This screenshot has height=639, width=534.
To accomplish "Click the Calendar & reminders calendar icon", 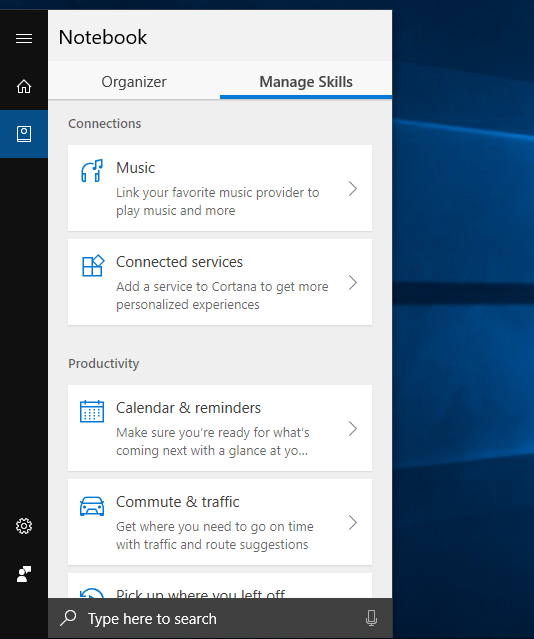I will [x=92, y=411].
